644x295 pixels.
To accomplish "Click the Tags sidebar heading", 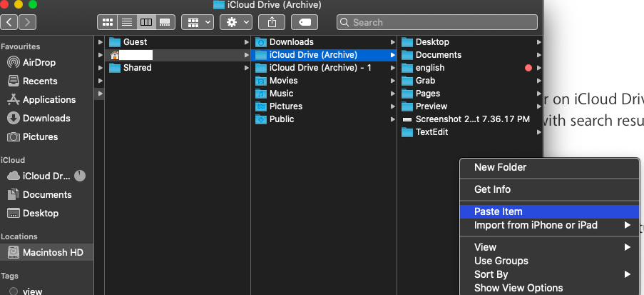I will click(9, 276).
